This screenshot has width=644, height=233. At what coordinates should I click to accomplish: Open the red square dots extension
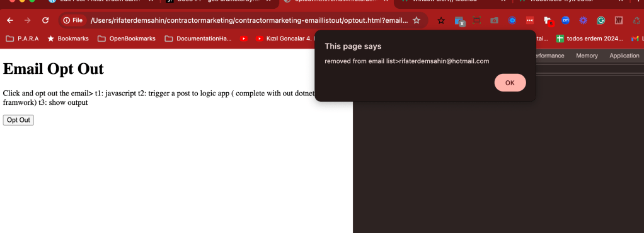(x=530, y=20)
